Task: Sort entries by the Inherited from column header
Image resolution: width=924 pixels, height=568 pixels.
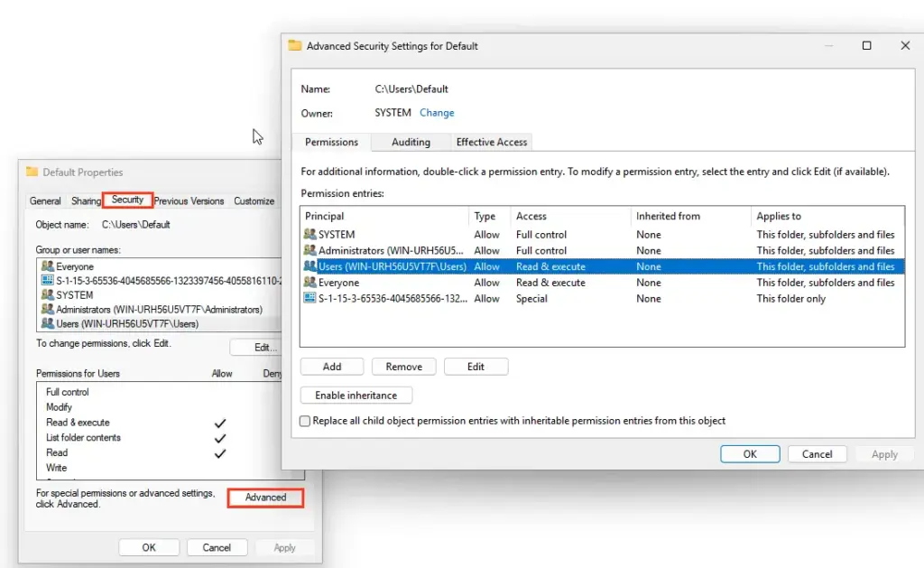Action: pos(668,217)
